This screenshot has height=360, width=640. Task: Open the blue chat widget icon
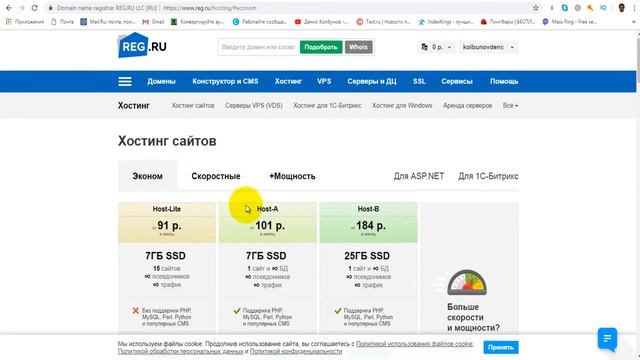coord(607,338)
